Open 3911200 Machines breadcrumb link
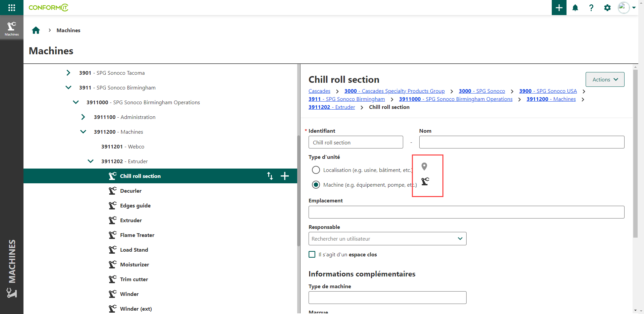Image resolution: width=644 pixels, height=314 pixels. [x=551, y=99]
